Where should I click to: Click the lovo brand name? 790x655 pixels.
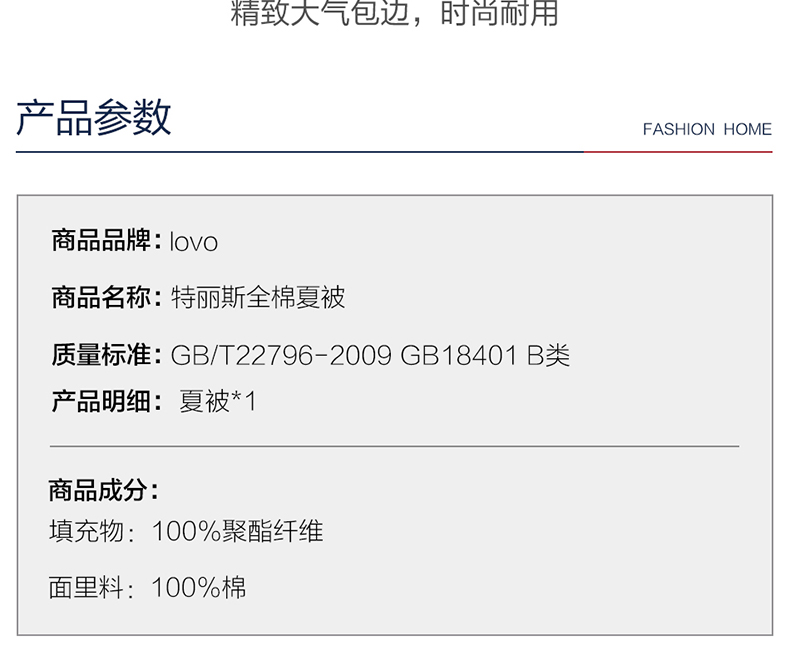click(193, 242)
